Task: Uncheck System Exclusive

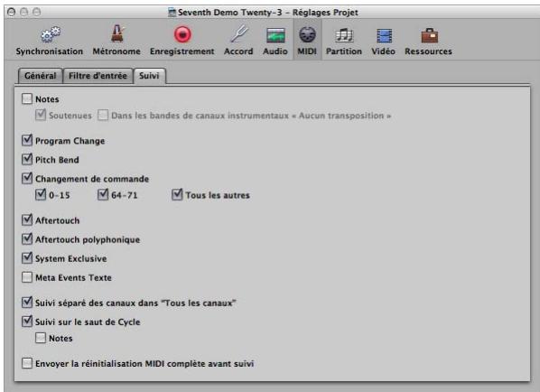Action: coord(27,258)
